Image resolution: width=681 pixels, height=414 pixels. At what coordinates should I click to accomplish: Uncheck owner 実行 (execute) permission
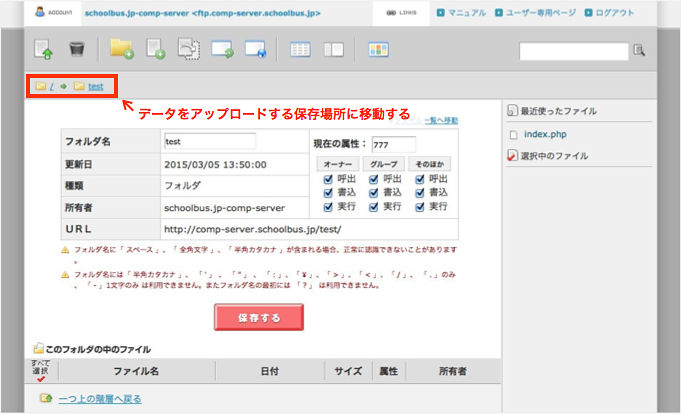tap(328, 207)
